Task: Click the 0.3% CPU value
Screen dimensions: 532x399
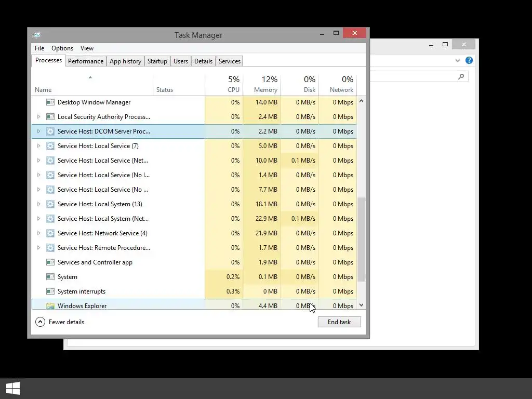Action: click(233, 291)
